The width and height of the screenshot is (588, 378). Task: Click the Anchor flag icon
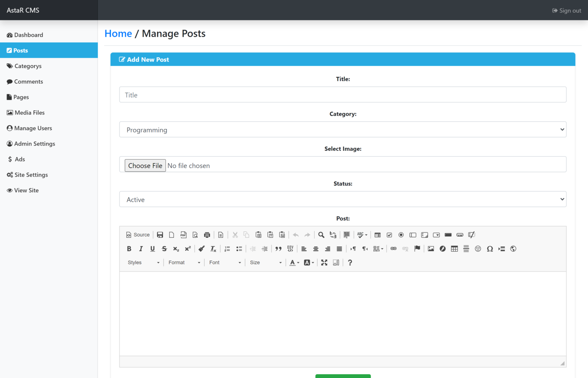tap(417, 249)
